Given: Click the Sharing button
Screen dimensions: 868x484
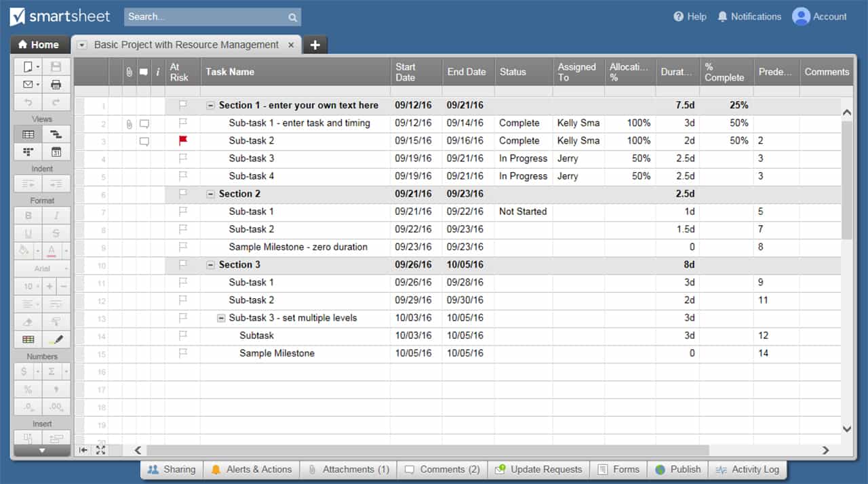Looking at the screenshot, I should (172, 469).
